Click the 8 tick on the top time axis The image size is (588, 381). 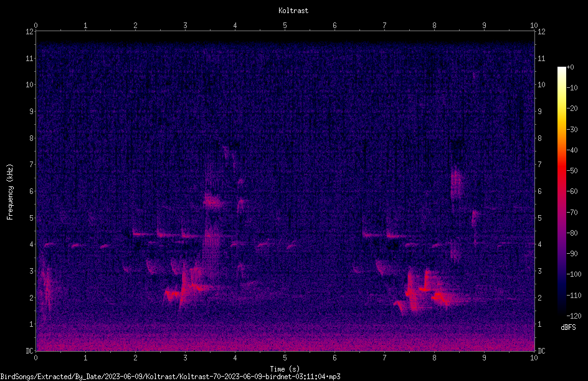pos(434,26)
